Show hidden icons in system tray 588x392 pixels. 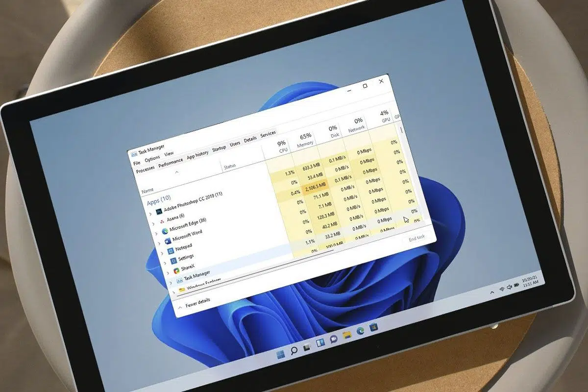(x=492, y=292)
